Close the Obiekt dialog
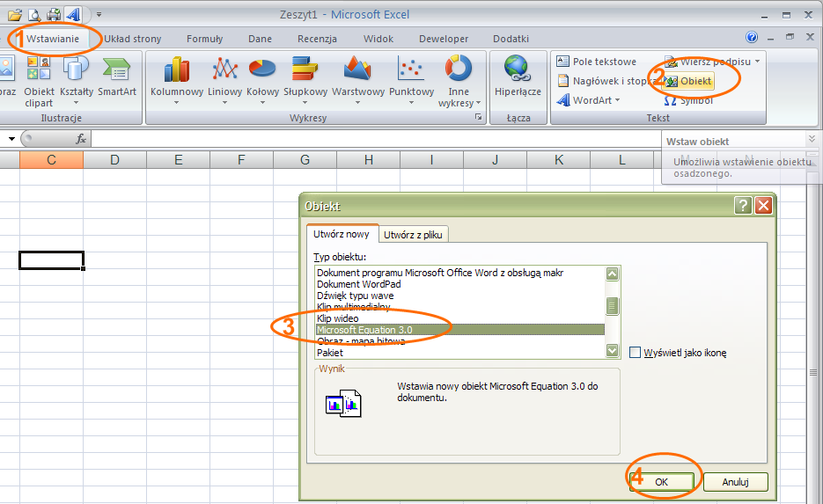 764,206
